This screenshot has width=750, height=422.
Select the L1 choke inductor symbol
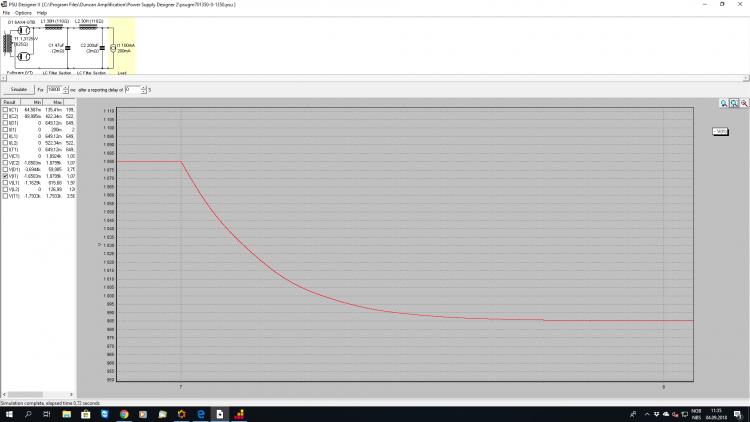pyautogui.click(x=54, y=27)
